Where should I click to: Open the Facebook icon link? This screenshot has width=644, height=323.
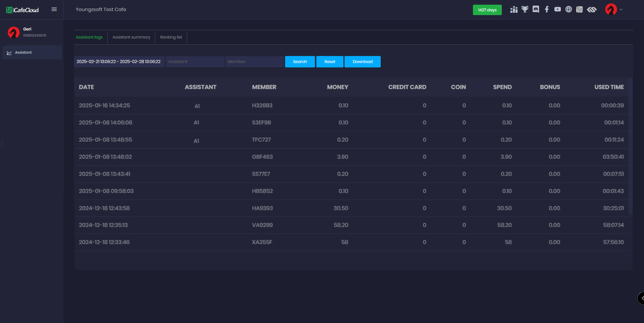pyautogui.click(x=547, y=9)
